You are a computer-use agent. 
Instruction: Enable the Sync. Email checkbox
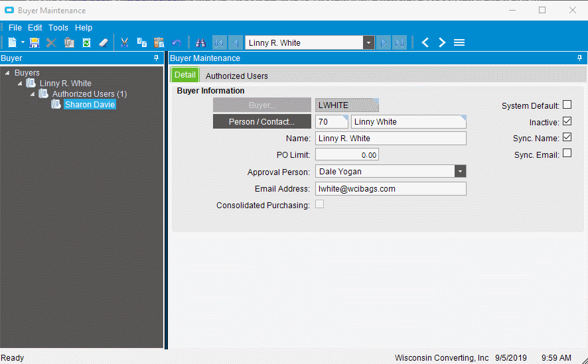click(567, 153)
